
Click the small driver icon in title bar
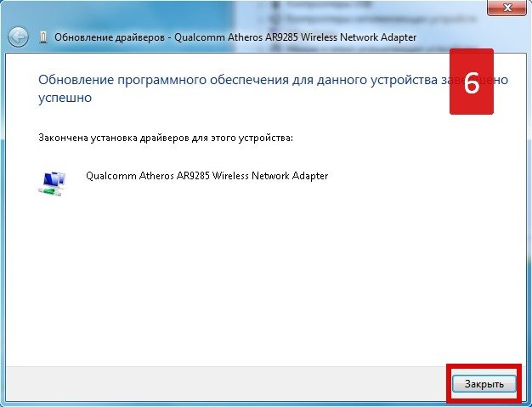[43, 37]
